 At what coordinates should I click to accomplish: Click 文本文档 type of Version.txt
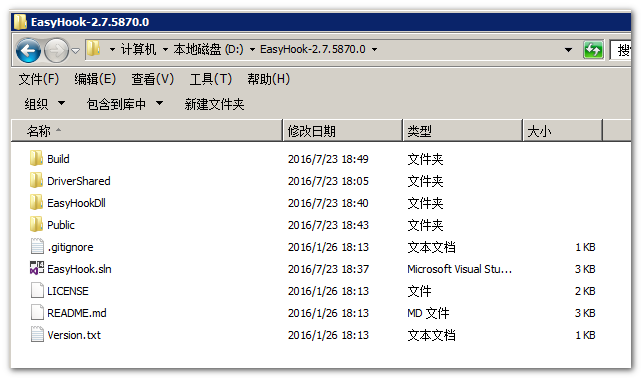[x=431, y=336]
